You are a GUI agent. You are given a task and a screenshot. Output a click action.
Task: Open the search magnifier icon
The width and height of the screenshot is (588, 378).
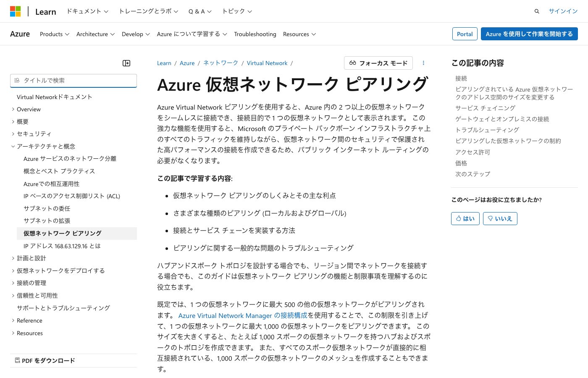point(537,11)
